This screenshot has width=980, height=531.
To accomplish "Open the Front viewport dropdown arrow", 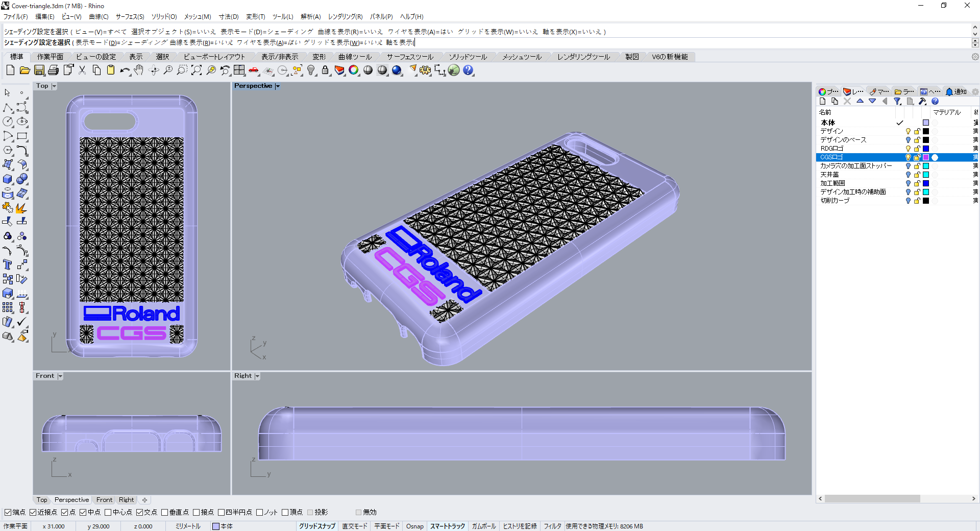I will tap(60, 376).
